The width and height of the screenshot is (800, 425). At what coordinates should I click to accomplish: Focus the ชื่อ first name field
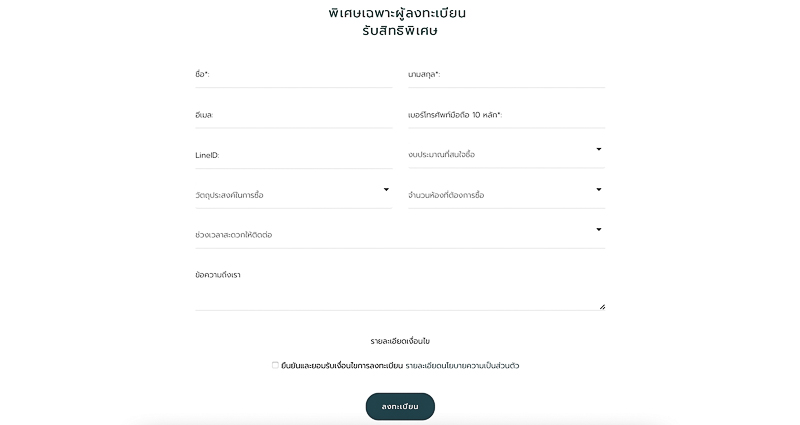[293, 74]
